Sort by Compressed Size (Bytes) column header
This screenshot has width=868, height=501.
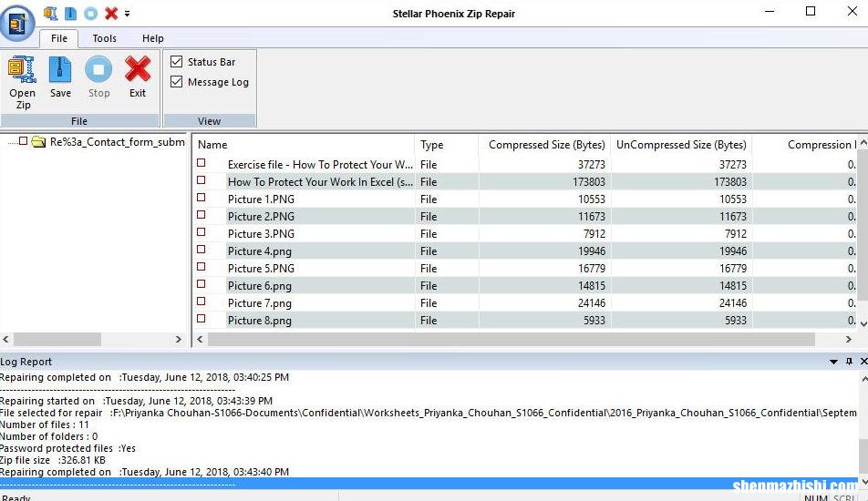[544, 145]
